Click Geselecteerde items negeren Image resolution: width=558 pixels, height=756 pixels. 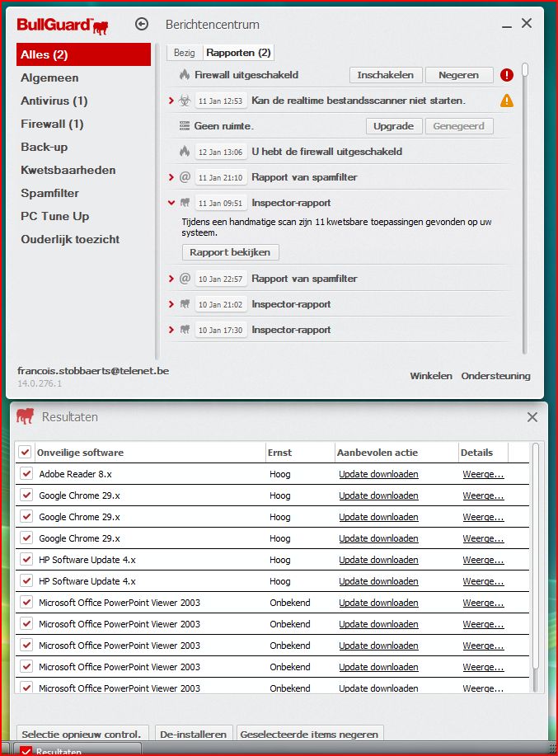tap(309, 734)
